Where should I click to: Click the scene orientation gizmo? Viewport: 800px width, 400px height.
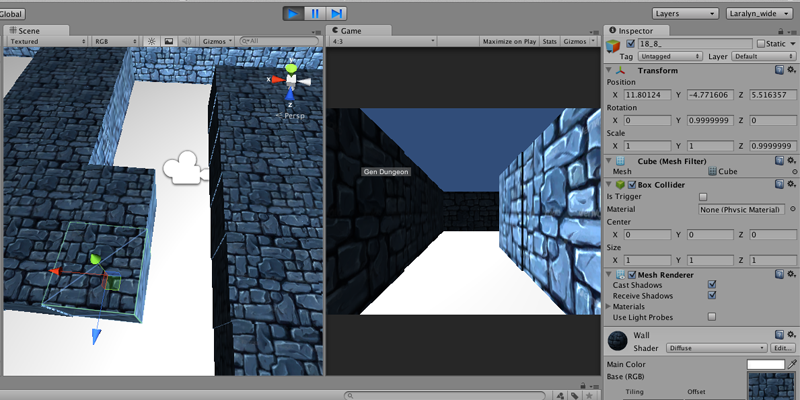290,82
